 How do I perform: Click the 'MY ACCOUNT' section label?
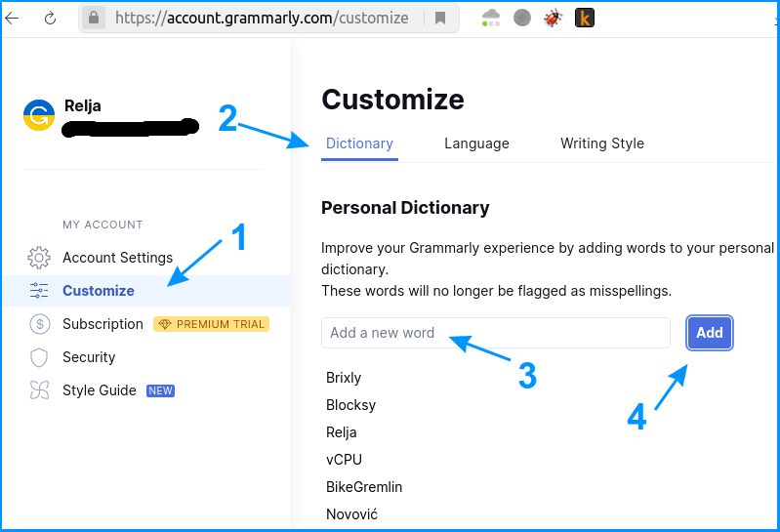click(103, 225)
